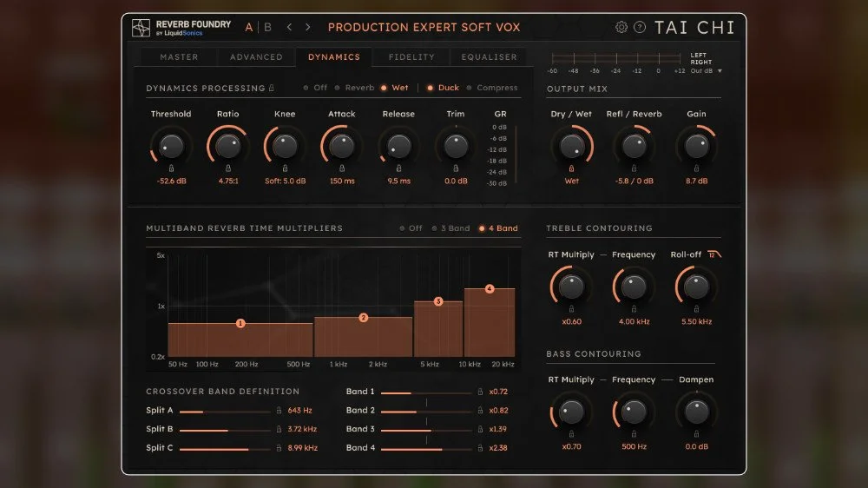Open the settings gear icon

click(621, 27)
